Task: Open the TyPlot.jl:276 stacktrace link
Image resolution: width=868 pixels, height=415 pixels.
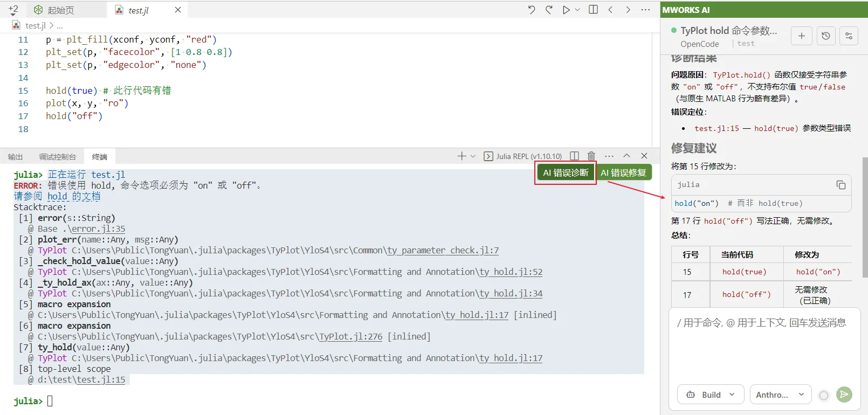Action: click(351, 336)
